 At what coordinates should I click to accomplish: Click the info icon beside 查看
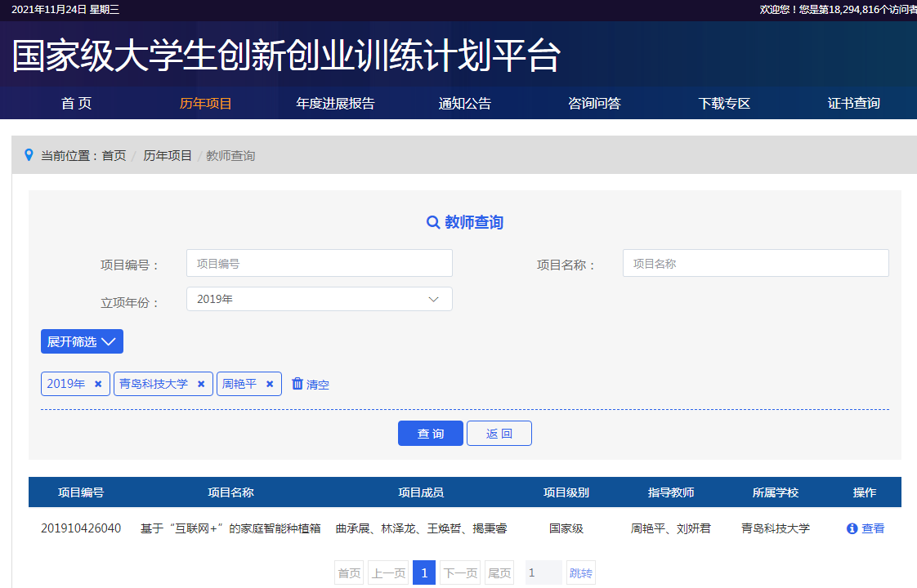pos(852,528)
